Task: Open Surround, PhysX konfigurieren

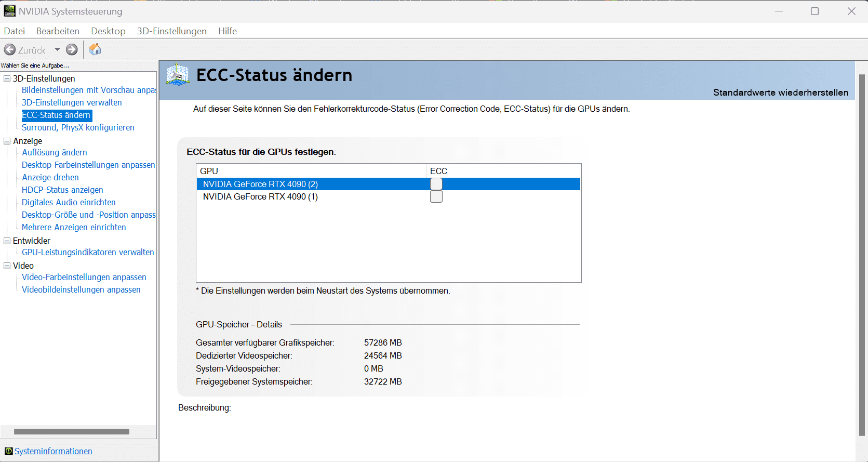Action: click(x=78, y=127)
